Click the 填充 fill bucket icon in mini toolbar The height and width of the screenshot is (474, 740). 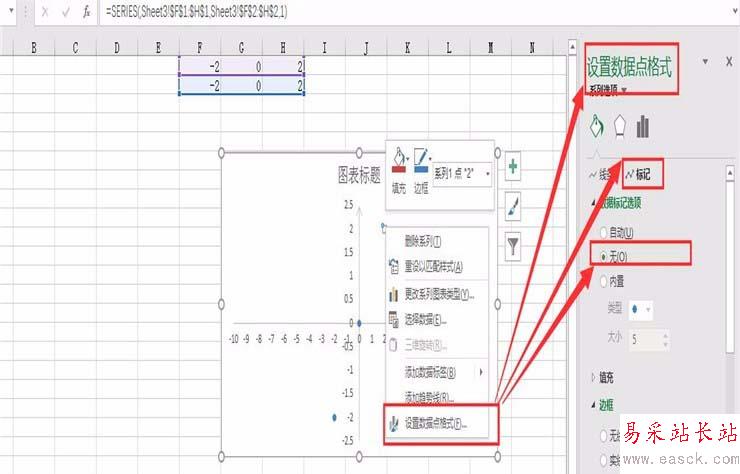coord(399,161)
